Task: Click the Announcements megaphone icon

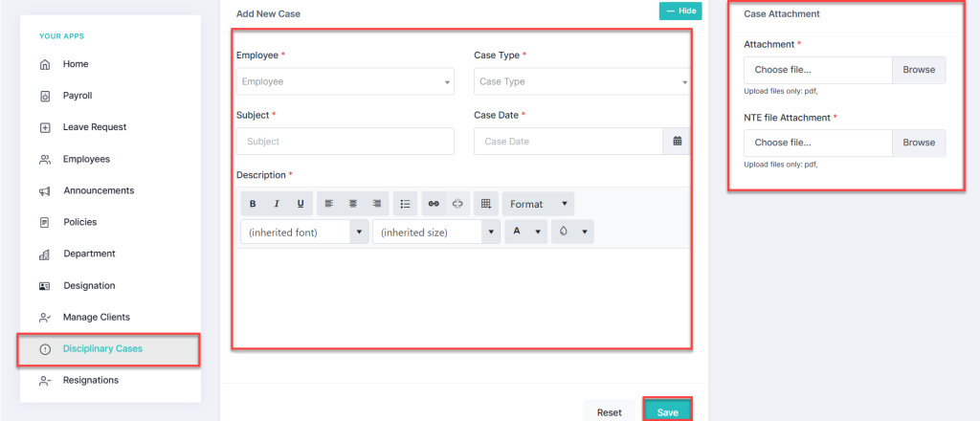Action: pyautogui.click(x=44, y=191)
